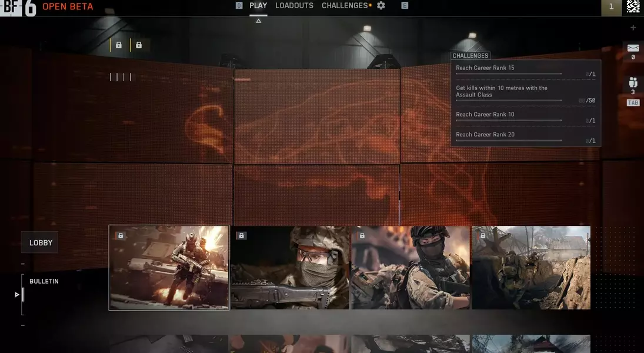Open the settings gear
Image resolution: width=644 pixels, height=353 pixels.
pyautogui.click(x=381, y=5)
